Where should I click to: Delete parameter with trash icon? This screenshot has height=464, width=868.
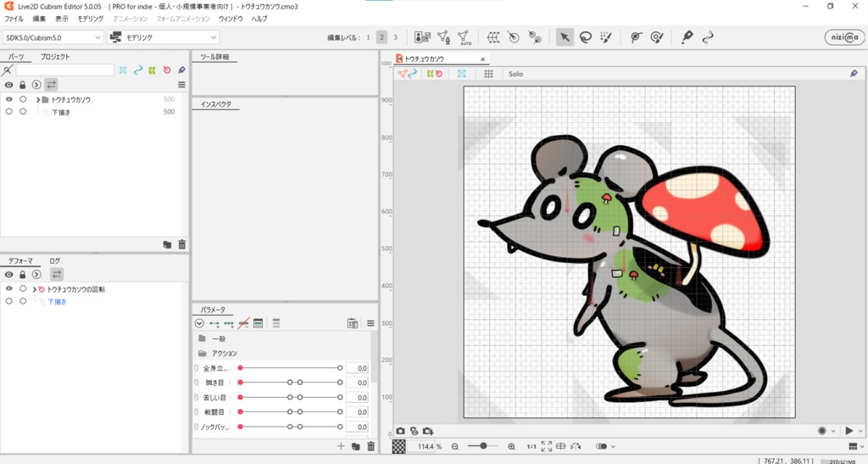pyautogui.click(x=371, y=446)
